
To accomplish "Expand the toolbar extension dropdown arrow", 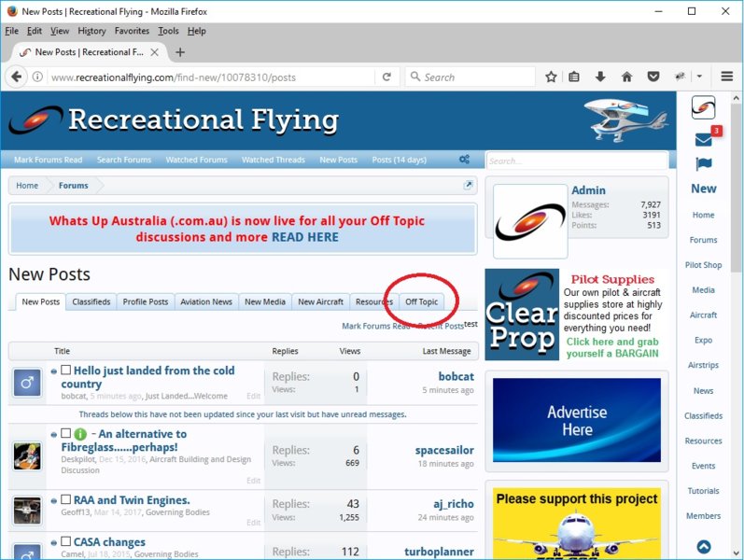I will tap(699, 77).
